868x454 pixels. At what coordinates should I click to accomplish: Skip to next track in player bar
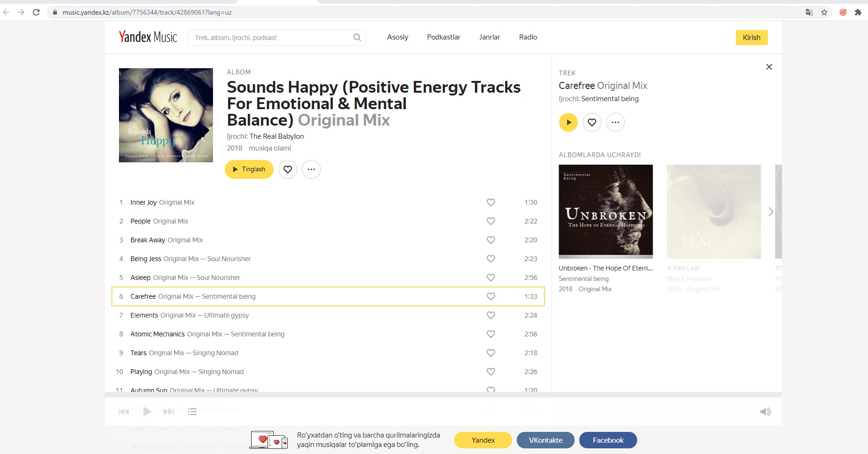pyautogui.click(x=169, y=412)
